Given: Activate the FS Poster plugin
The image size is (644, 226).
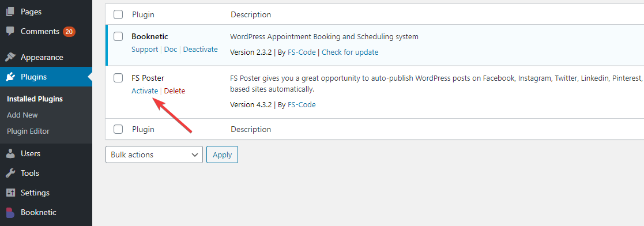Looking at the screenshot, I should pos(145,91).
